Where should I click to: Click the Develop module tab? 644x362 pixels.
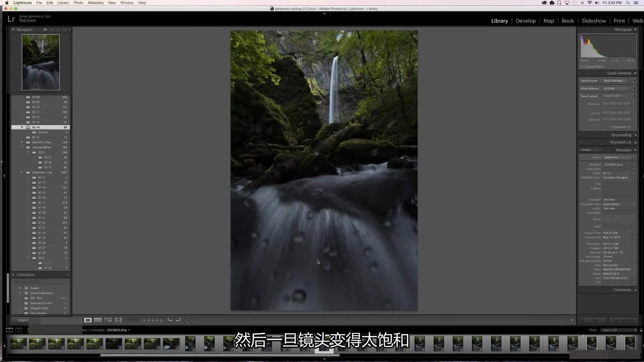[x=526, y=20]
